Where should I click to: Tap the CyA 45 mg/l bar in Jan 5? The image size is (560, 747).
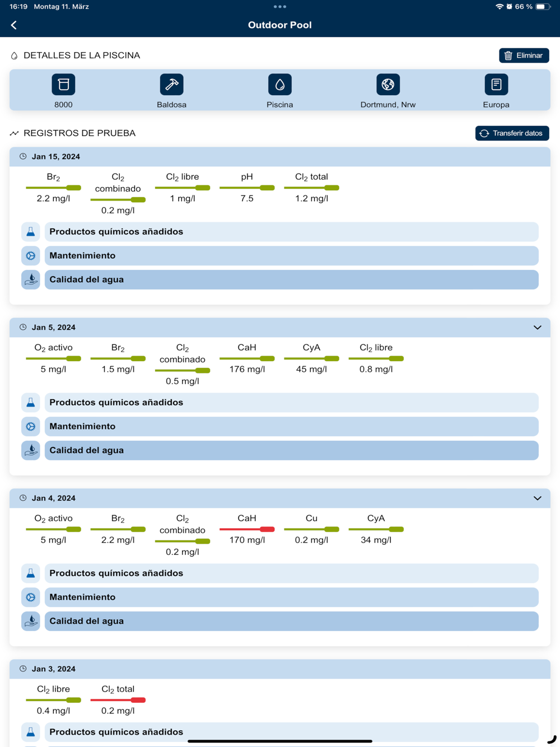pyautogui.click(x=311, y=358)
